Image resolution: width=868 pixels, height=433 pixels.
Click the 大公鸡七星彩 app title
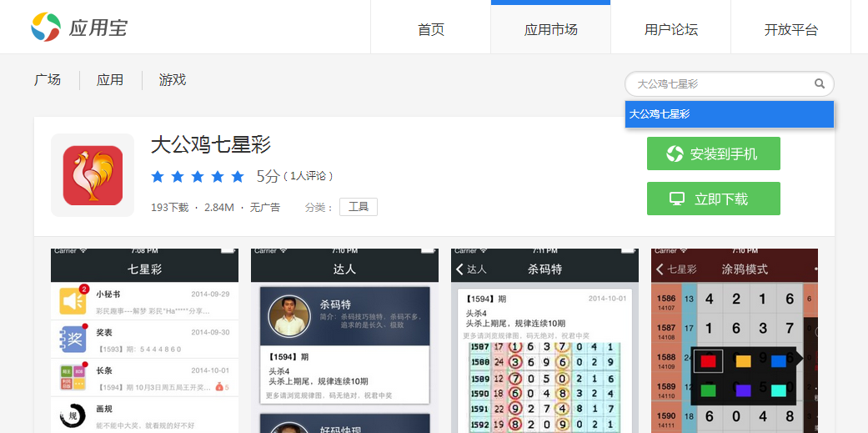click(211, 146)
